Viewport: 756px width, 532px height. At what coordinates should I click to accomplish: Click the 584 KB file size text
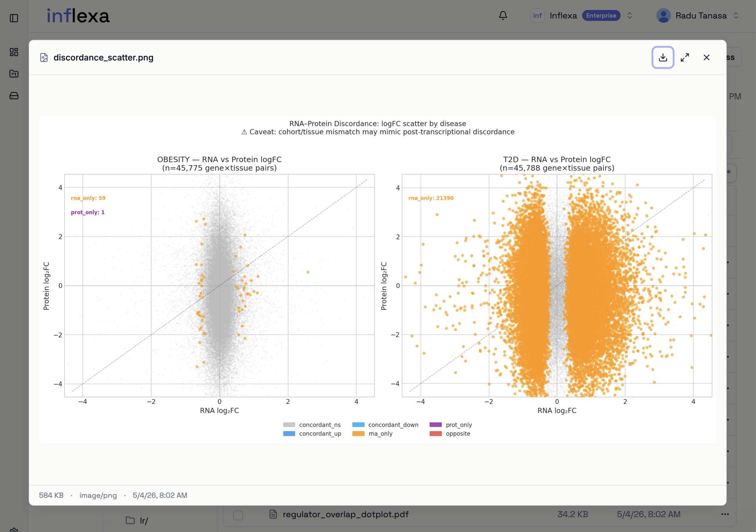click(51, 495)
